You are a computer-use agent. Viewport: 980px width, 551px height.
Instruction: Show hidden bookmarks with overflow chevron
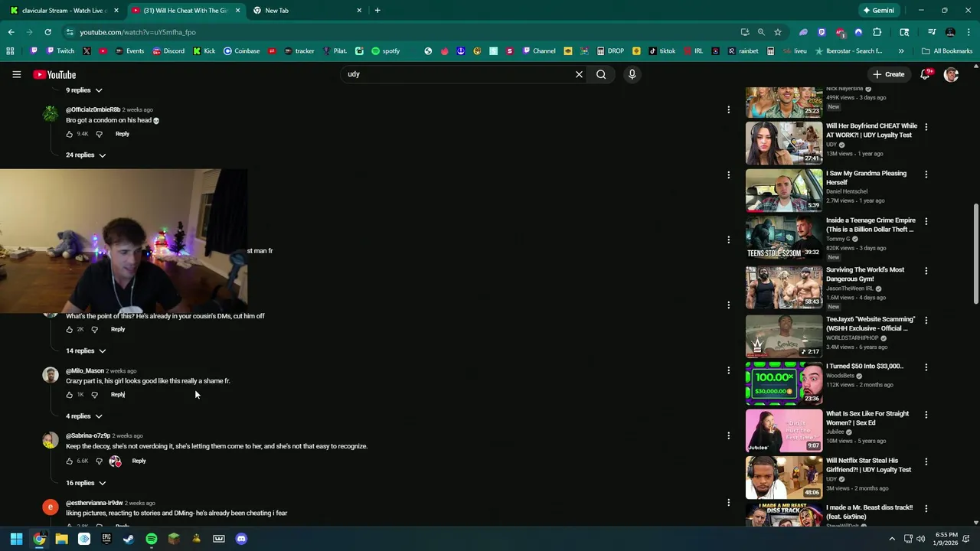(x=900, y=51)
